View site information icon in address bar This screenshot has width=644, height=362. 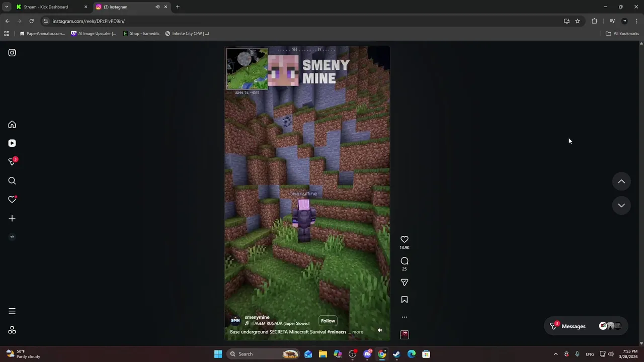pos(46,21)
